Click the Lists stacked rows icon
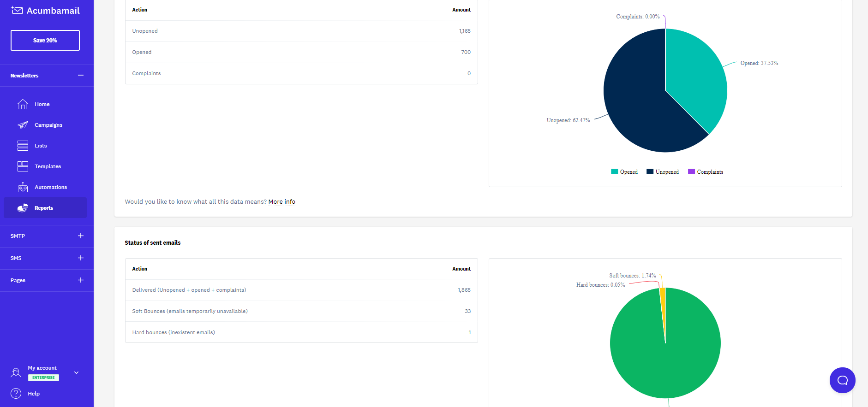 (23, 146)
